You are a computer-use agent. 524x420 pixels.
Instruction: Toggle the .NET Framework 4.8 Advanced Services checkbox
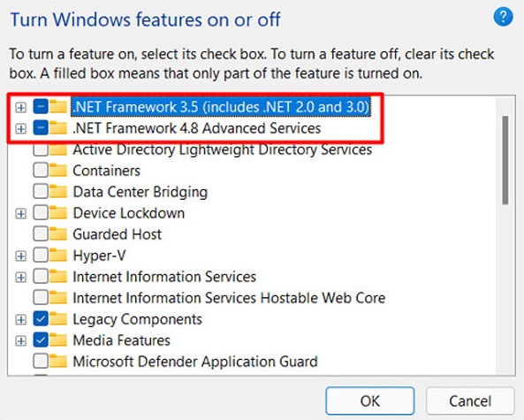[41, 128]
